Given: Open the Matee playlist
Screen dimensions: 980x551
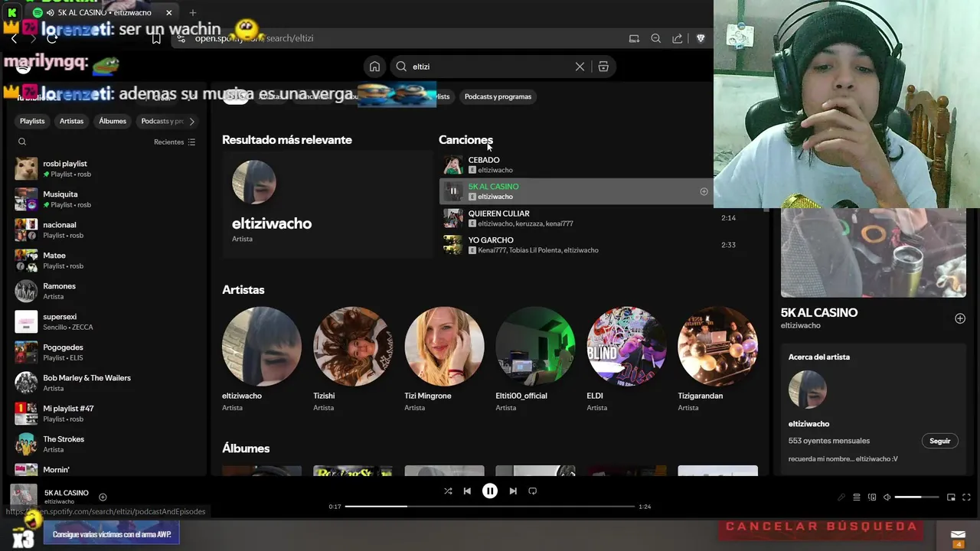Looking at the screenshot, I should click(105, 260).
